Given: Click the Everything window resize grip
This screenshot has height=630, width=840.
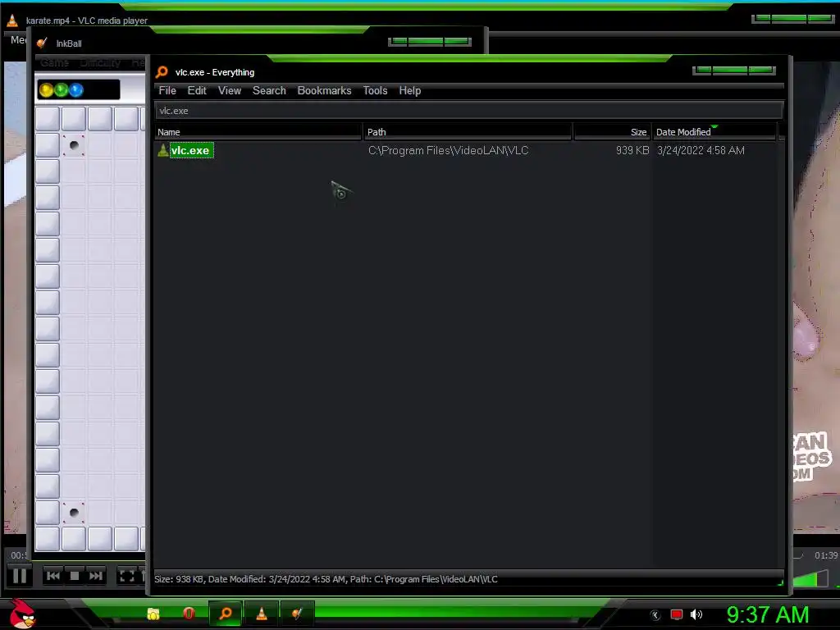Looking at the screenshot, I should coord(781,582).
